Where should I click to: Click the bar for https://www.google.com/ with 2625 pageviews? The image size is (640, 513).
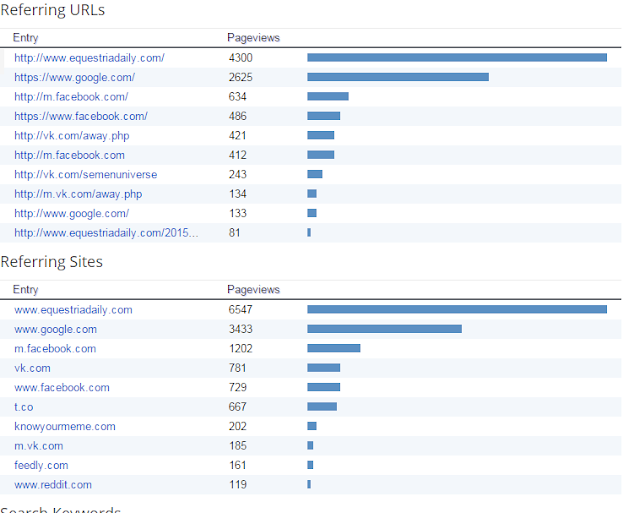pyautogui.click(x=398, y=77)
